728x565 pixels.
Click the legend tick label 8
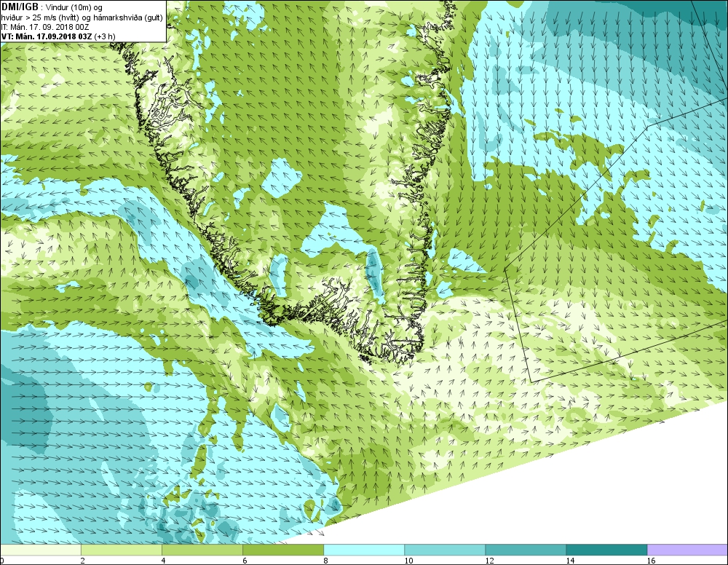325,561
